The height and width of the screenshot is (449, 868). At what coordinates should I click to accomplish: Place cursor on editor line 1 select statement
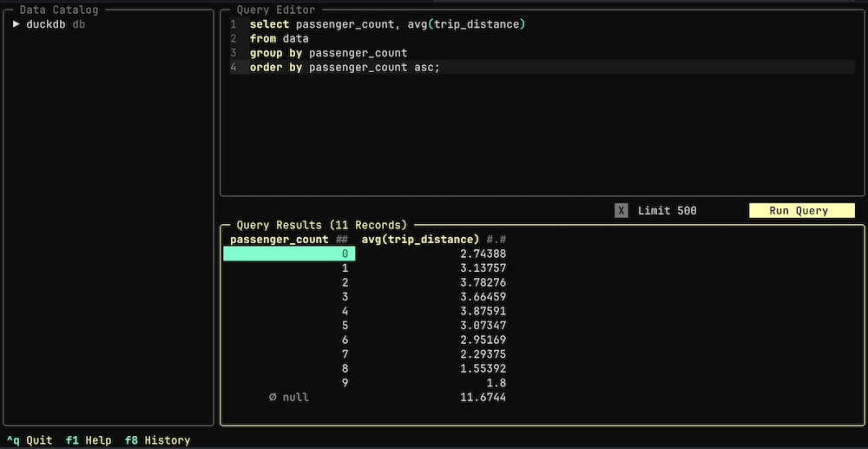(387, 24)
